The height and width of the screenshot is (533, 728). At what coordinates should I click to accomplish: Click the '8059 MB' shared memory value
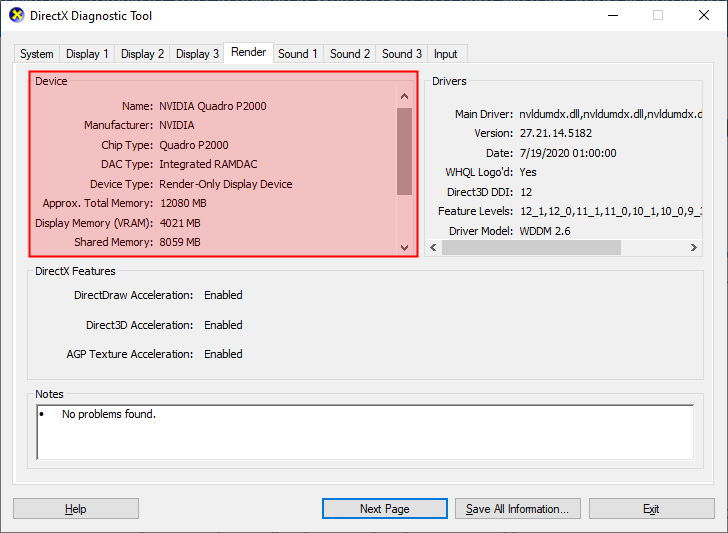(180, 242)
